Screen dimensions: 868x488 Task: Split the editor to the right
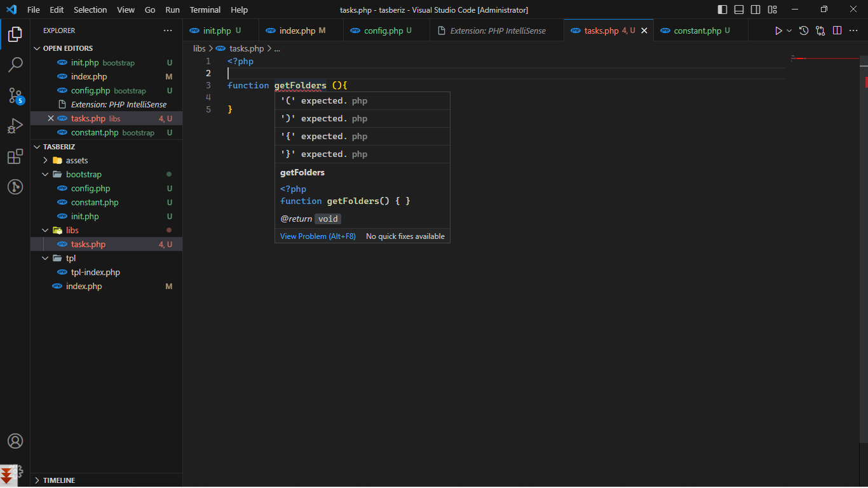click(837, 30)
